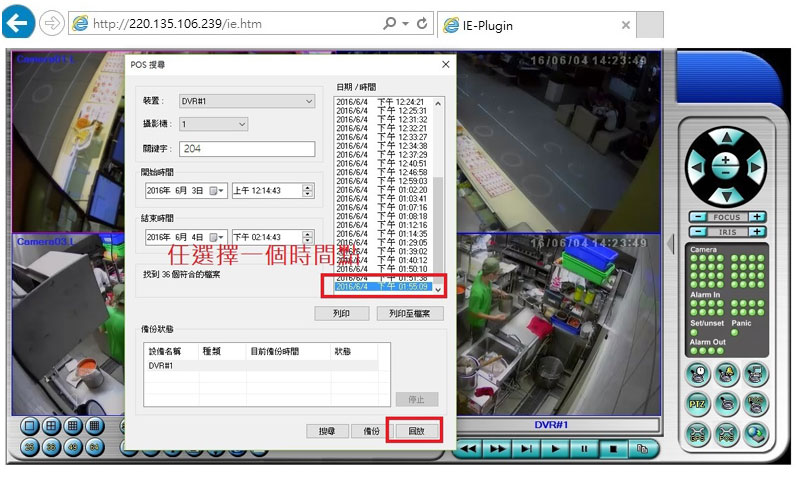Select result row 下午 12:24:21

click(x=383, y=102)
